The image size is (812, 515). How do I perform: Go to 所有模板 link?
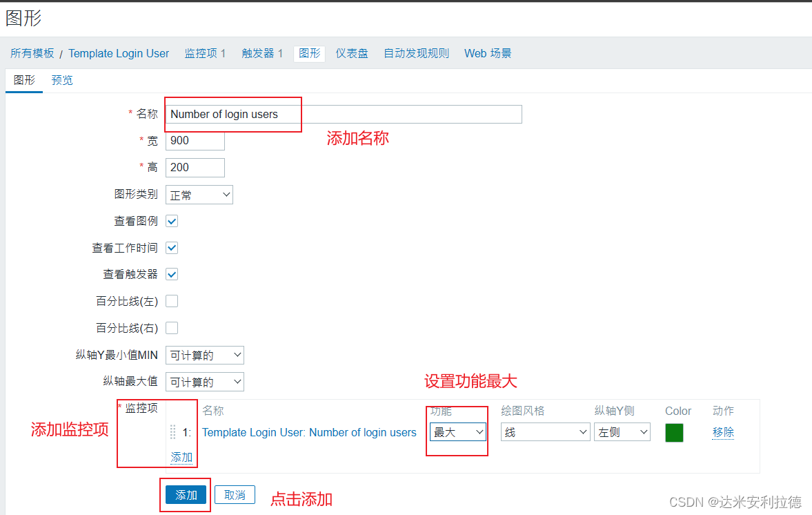[x=32, y=53]
